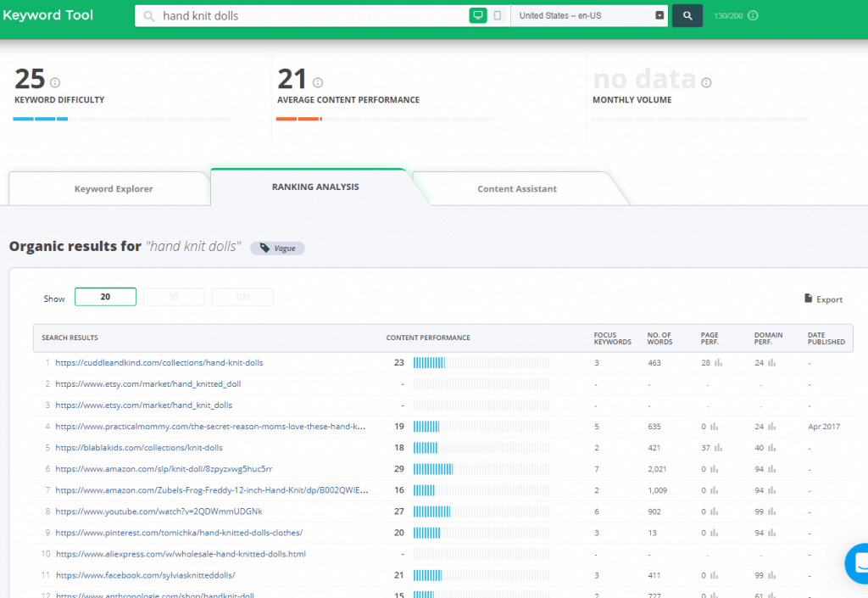Click the Export document icon
The width and height of the screenshot is (868, 598).
808,299
